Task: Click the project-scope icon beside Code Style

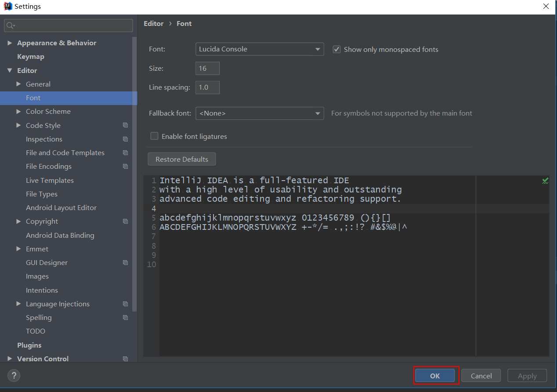Action: click(126, 125)
